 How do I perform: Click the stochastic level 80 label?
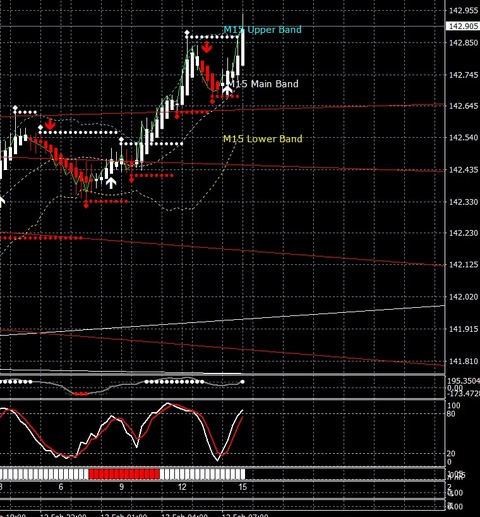pyautogui.click(x=451, y=414)
